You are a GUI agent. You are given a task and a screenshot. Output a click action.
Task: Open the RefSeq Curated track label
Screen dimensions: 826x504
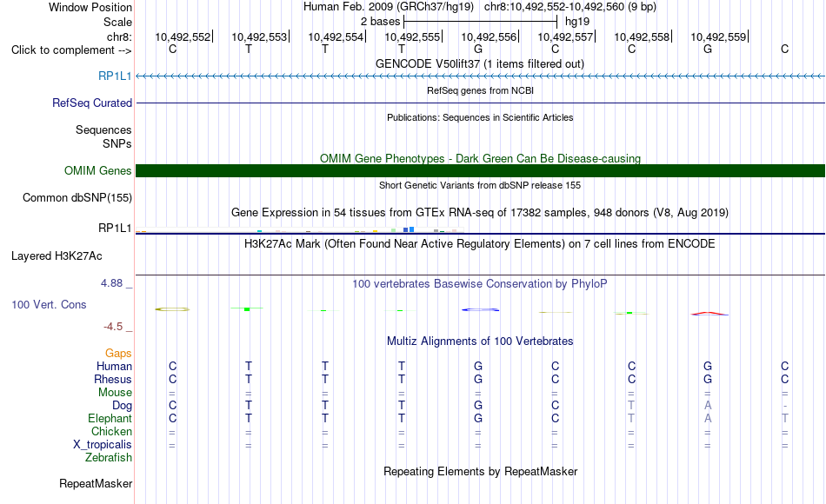point(91,103)
